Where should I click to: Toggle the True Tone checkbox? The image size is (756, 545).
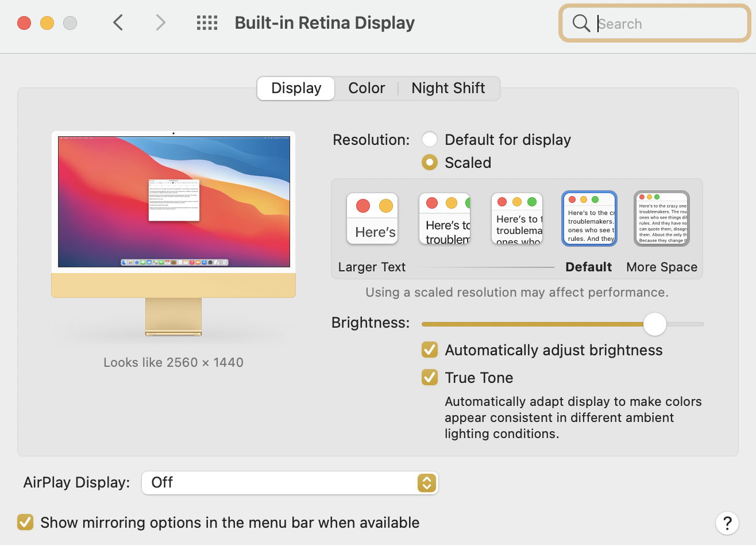tap(429, 377)
